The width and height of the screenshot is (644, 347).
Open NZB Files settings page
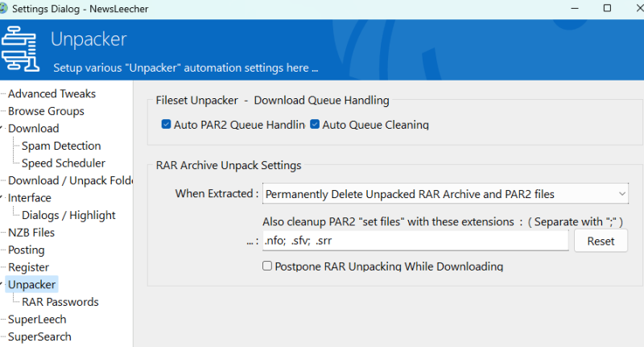click(x=31, y=233)
